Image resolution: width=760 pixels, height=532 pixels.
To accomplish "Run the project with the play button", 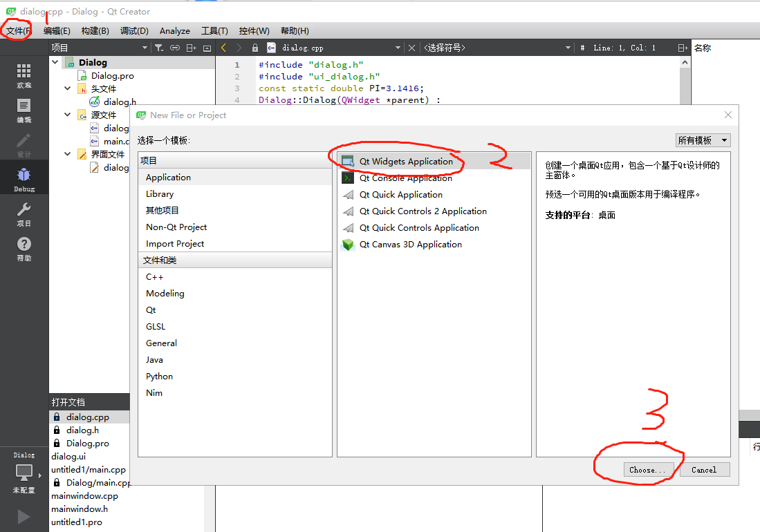I will pyautogui.click(x=24, y=516).
